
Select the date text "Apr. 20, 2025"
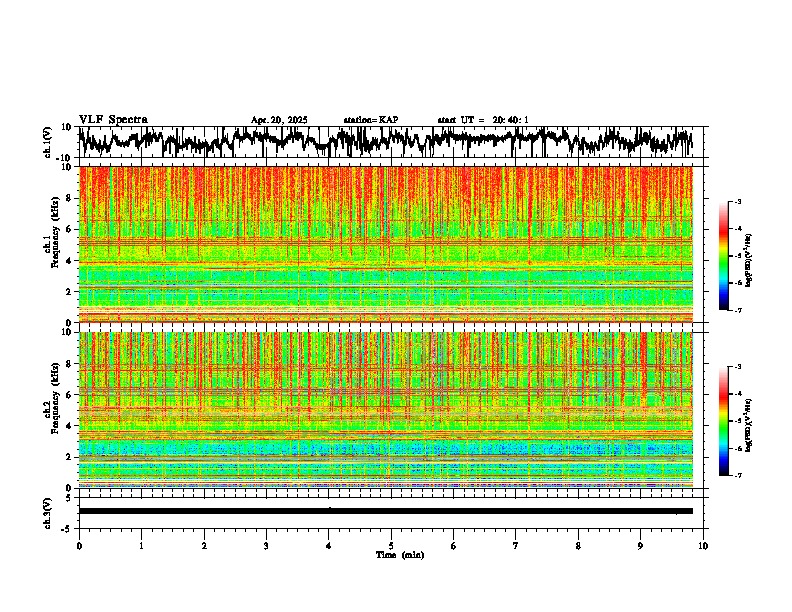click(279, 120)
